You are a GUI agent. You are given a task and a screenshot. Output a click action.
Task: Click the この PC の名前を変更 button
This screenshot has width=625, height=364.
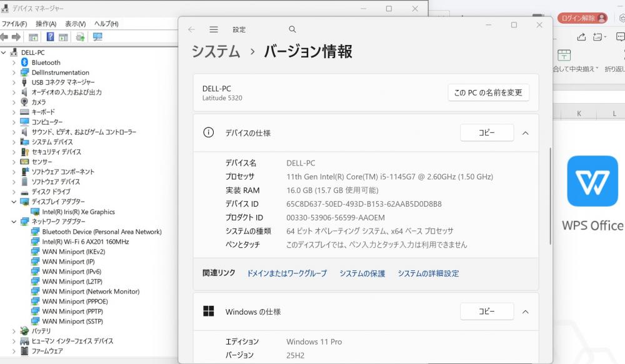[x=488, y=92]
